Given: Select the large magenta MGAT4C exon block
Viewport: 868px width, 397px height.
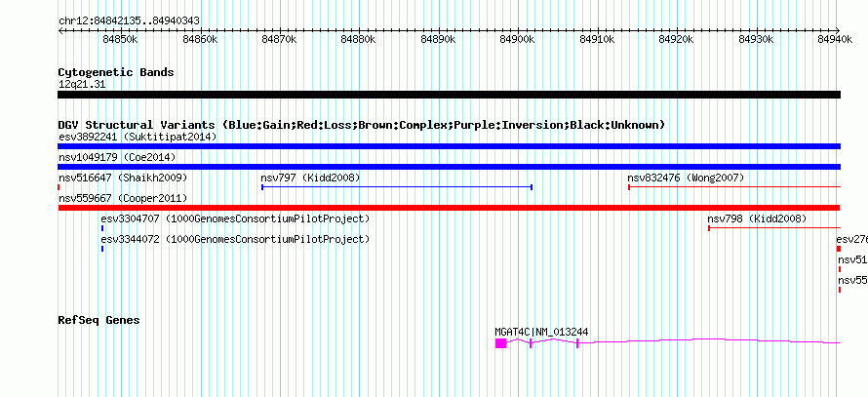Looking at the screenshot, I should 500,343.
